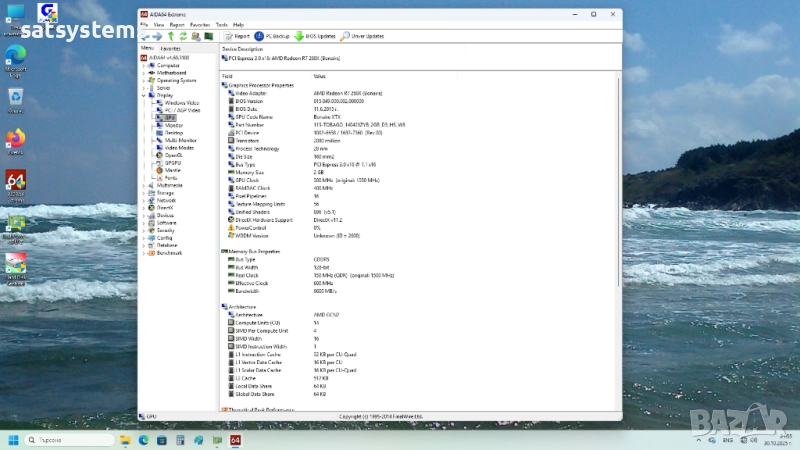Click the Value column header
Screen dimensions: 800x450
[x=319, y=76]
